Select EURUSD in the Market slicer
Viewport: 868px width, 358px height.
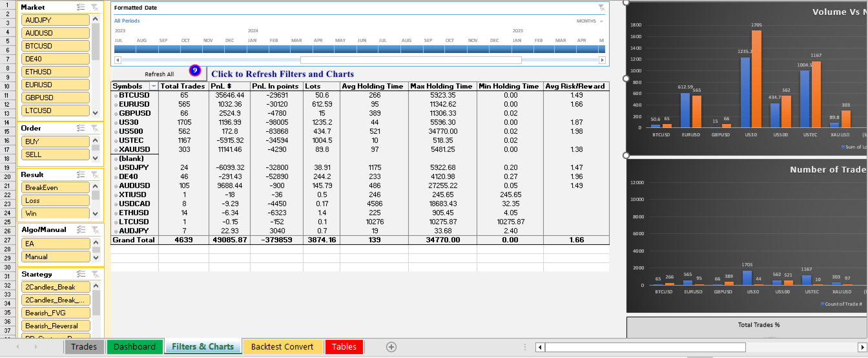click(x=56, y=85)
